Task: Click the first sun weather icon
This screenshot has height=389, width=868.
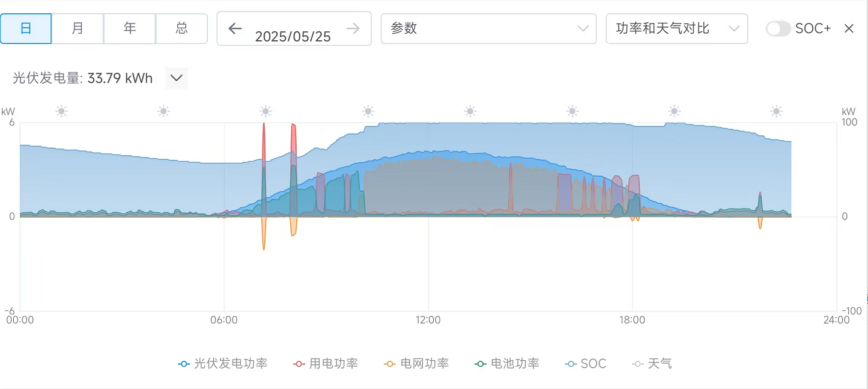Action: 61,111
